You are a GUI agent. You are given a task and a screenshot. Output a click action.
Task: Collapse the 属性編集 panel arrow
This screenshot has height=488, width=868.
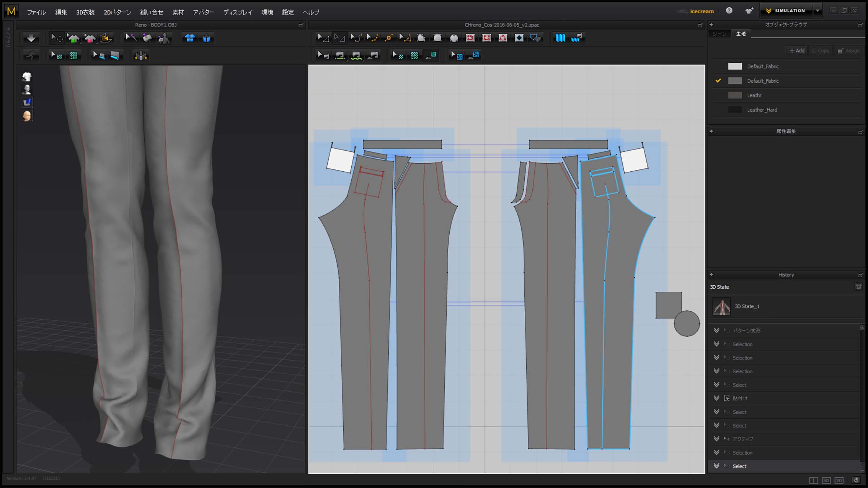[711, 131]
